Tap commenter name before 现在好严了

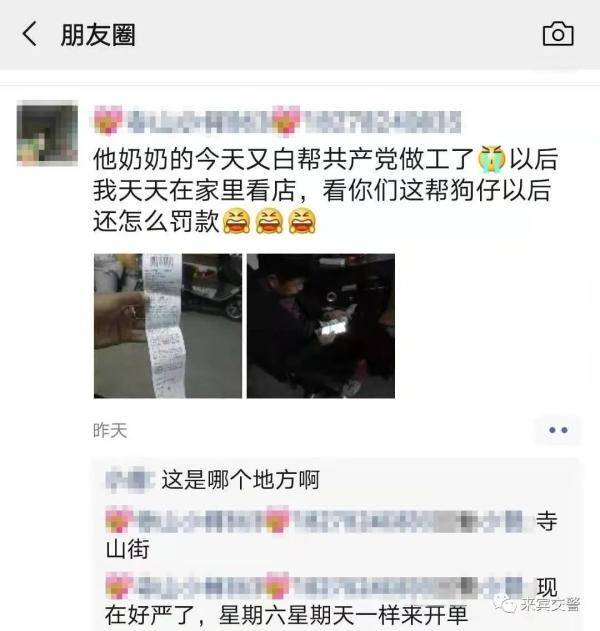(x=316, y=586)
